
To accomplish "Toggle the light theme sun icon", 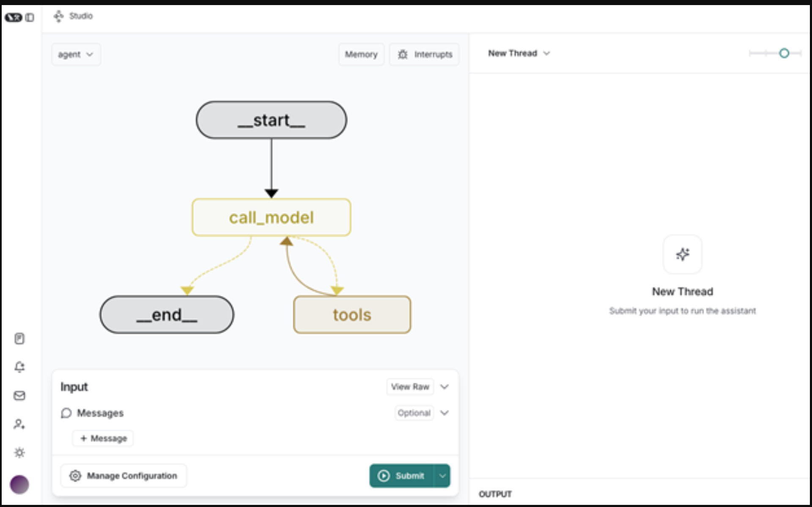I will click(19, 452).
